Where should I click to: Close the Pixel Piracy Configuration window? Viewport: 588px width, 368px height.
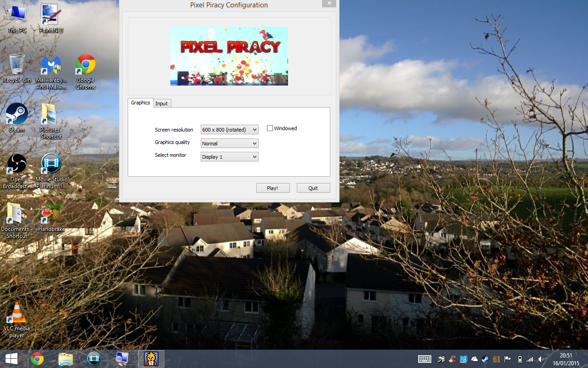coord(328,3)
